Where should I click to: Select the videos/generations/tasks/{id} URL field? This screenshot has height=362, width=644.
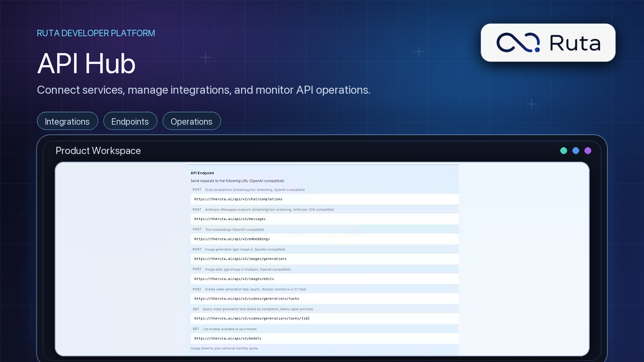click(x=324, y=318)
